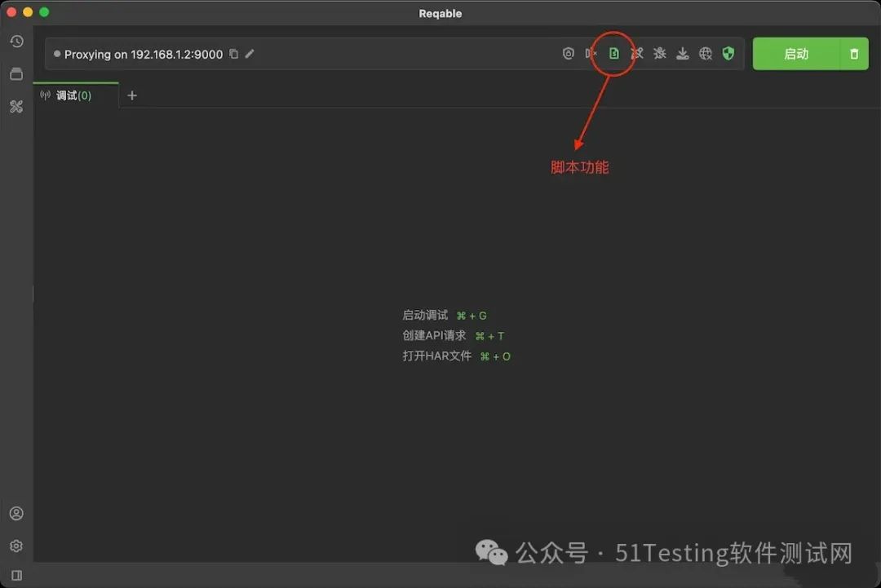Toggle the system proxy globe icon
The width and height of the screenshot is (881, 588).
point(705,53)
